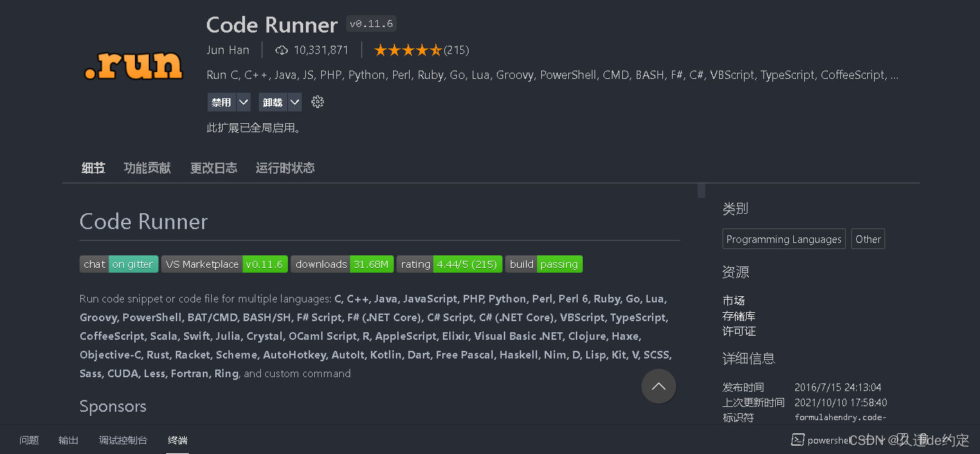This screenshot has height=454, width=980.
Task: Click the 此扩展已全局启用 status text
Action: coord(253,127)
